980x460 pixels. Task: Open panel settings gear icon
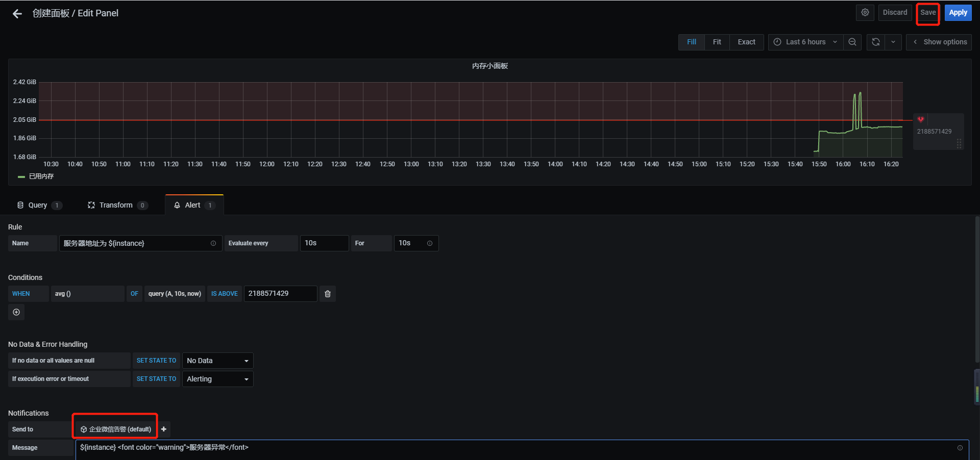865,13
